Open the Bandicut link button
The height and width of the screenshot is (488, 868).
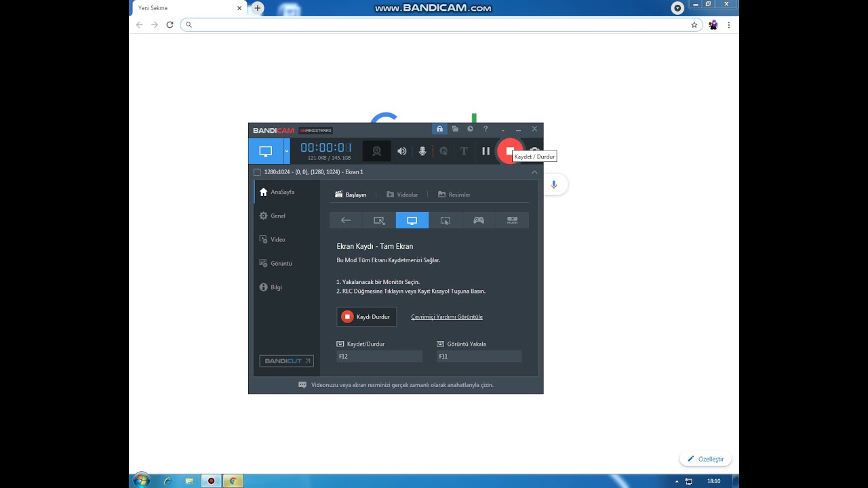(x=286, y=361)
